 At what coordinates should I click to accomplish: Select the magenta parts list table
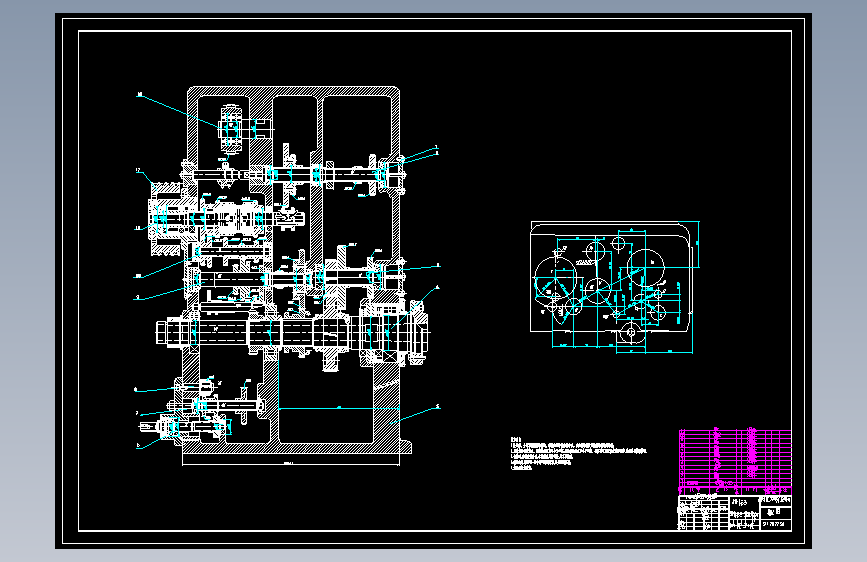tap(735, 462)
